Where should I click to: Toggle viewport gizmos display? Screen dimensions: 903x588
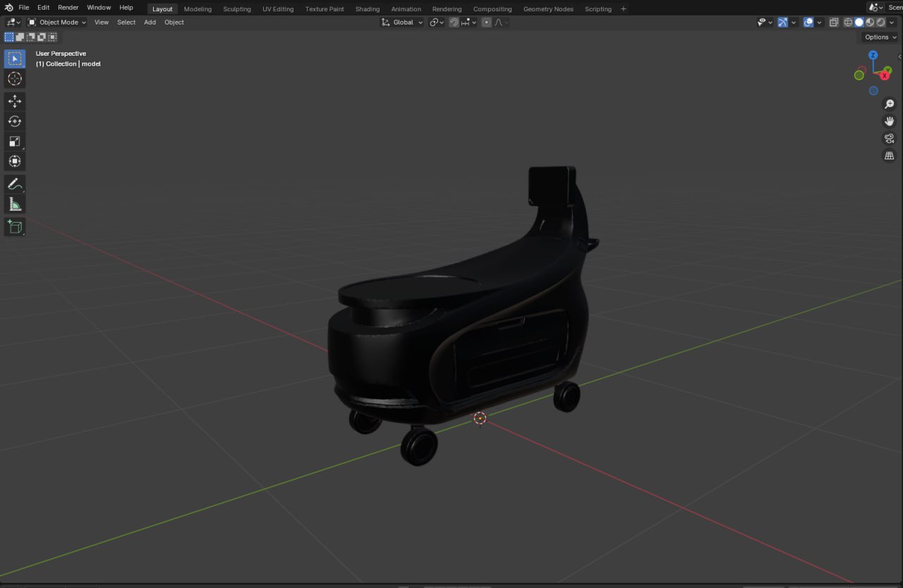tap(782, 22)
